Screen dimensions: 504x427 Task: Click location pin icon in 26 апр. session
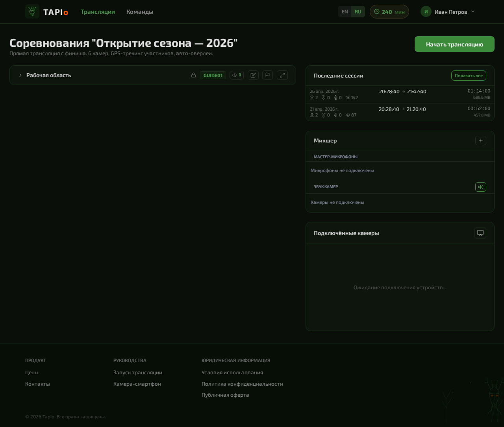[x=324, y=98]
